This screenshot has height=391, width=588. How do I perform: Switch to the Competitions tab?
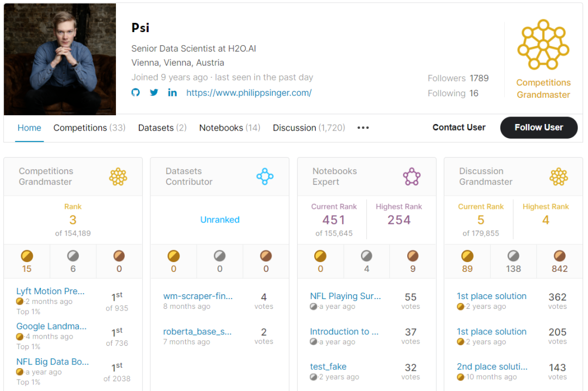coord(89,128)
